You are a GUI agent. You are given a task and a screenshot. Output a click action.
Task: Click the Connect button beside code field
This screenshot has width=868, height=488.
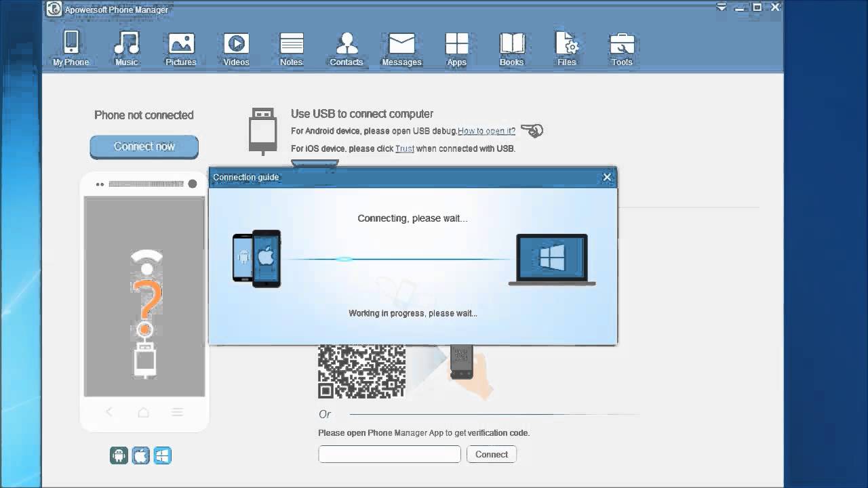tap(492, 454)
